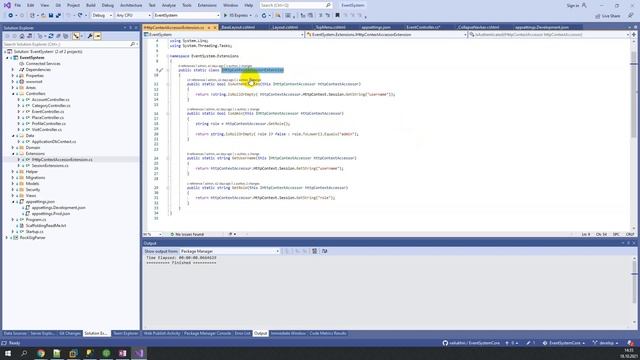The width and height of the screenshot is (640, 360).
Task: Collapse the Data folder
Action: click(13, 136)
